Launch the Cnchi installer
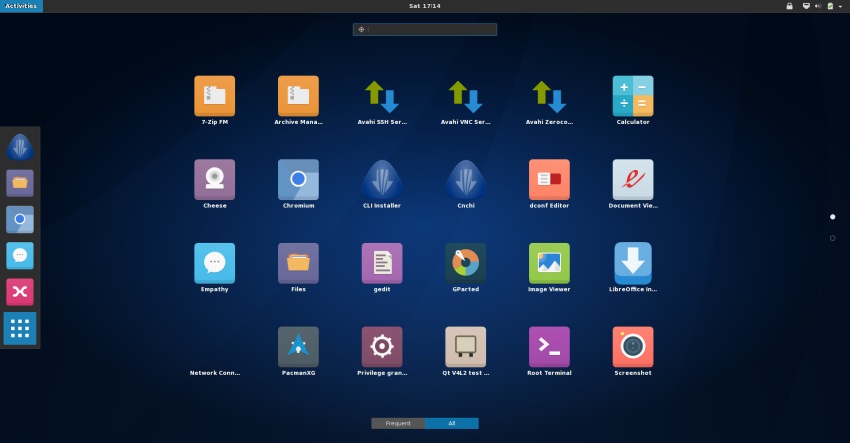The image size is (850, 443). coord(465,180)
